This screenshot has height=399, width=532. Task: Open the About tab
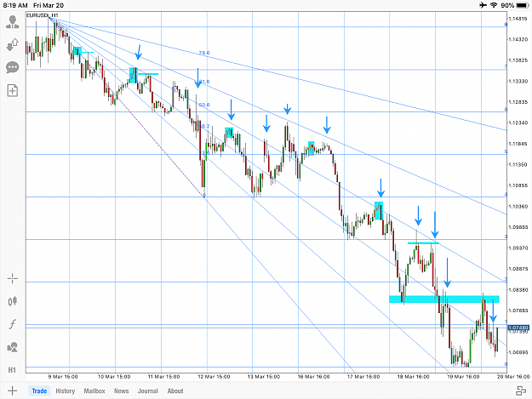point(175,390)
